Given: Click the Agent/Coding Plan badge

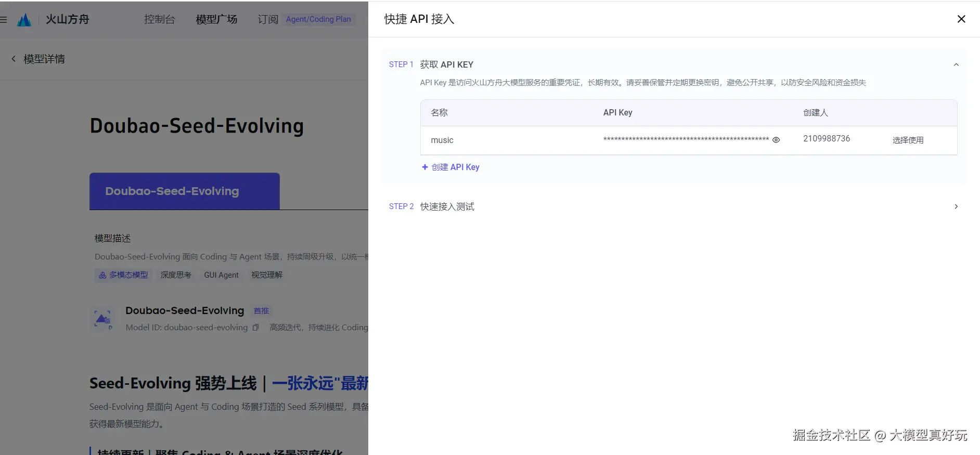Looking at the screenshot, I should (x=318, y=19).
